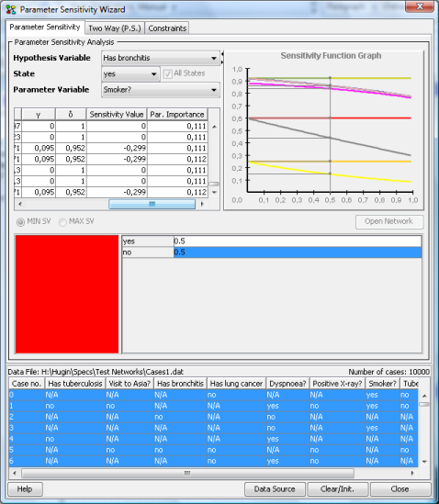
Task: Click the sensitivity table scroll right arrow
Action: pyautogui.click(x=202, y=204)
